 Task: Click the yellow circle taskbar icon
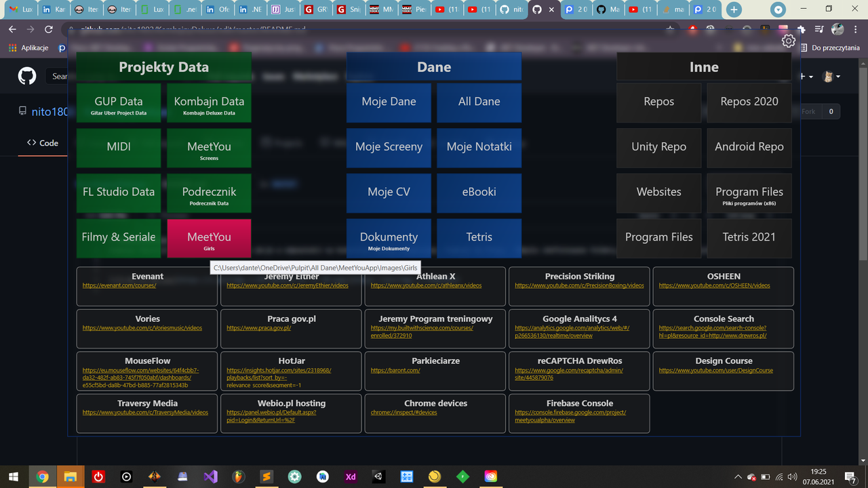click(x=435, y=476)
